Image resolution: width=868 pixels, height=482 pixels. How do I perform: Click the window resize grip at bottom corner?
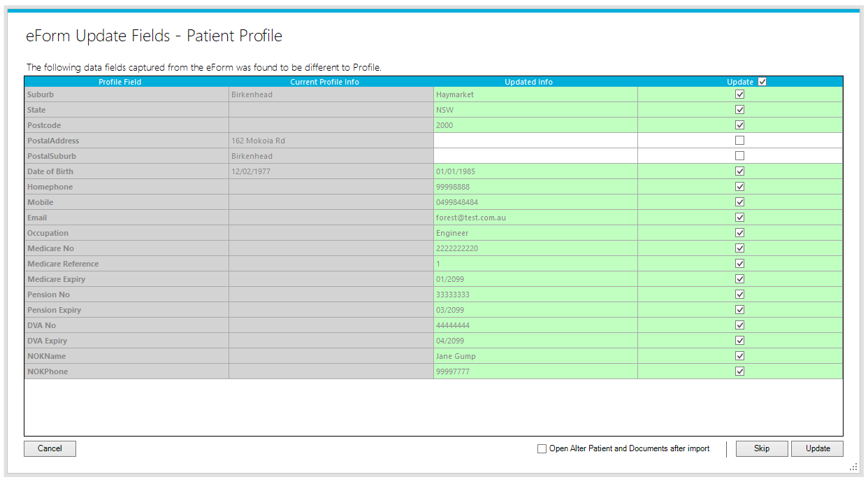853,467
